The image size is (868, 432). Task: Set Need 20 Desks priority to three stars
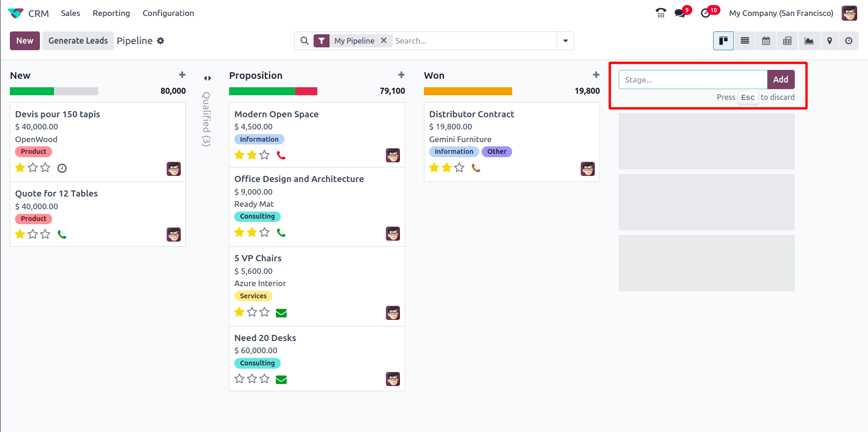[x=265, y=379]
